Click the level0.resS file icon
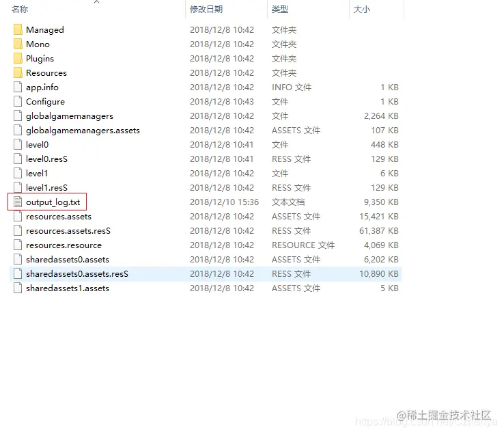Image resolution: width=504 pixels, height=434 pixels. [18, 159]
